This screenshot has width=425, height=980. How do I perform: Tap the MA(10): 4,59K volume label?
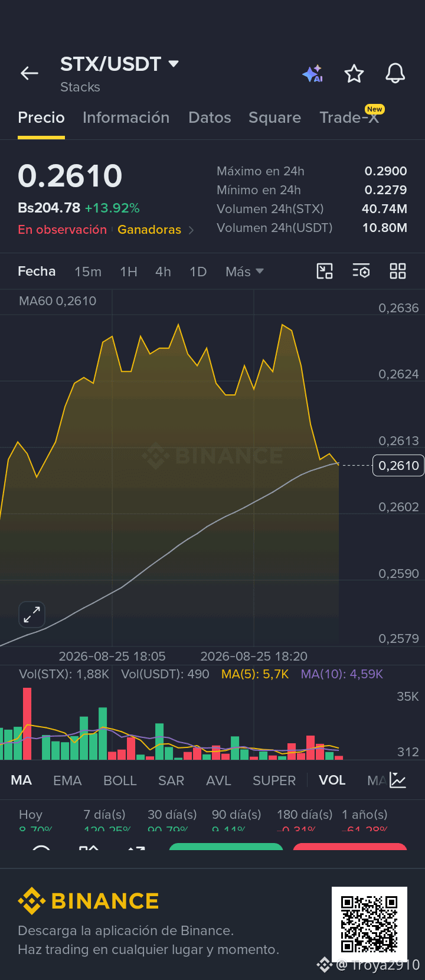pyautogui.click(x=342, y=674)
